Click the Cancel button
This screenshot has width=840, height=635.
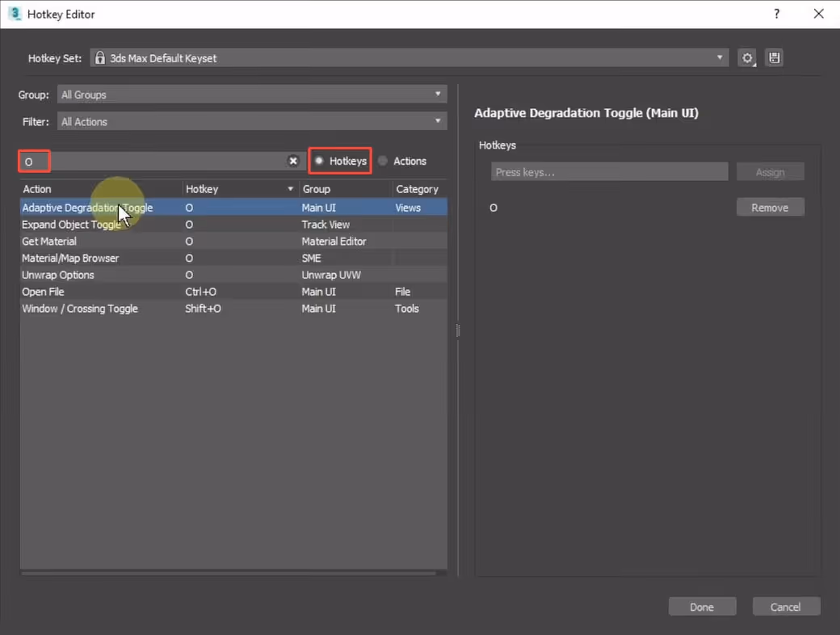click(x=786, y=606)
